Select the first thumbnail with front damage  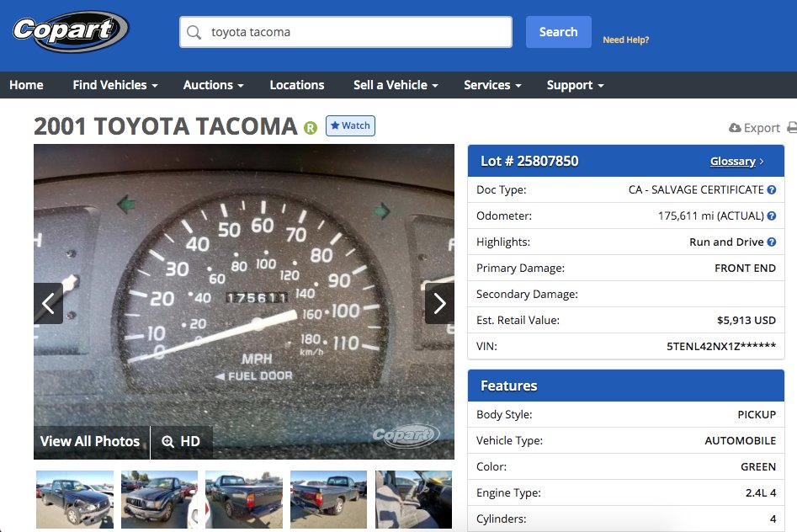(75, 499)
